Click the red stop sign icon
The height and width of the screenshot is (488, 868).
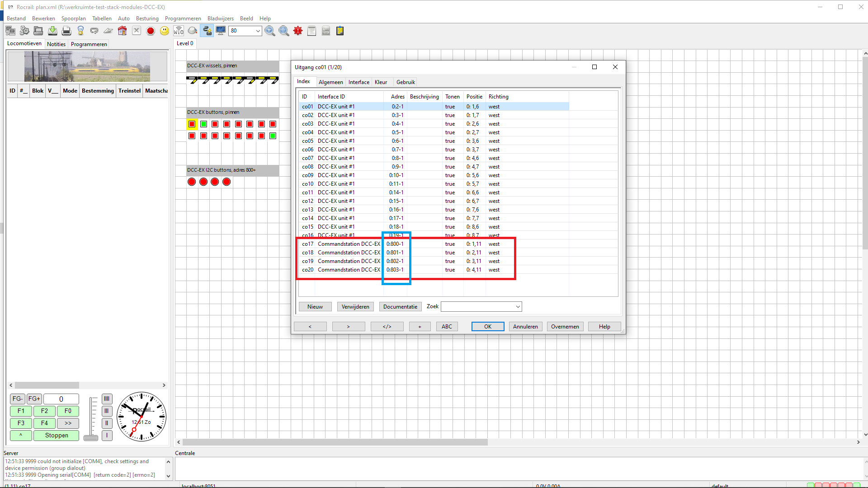tap(151, 31)
